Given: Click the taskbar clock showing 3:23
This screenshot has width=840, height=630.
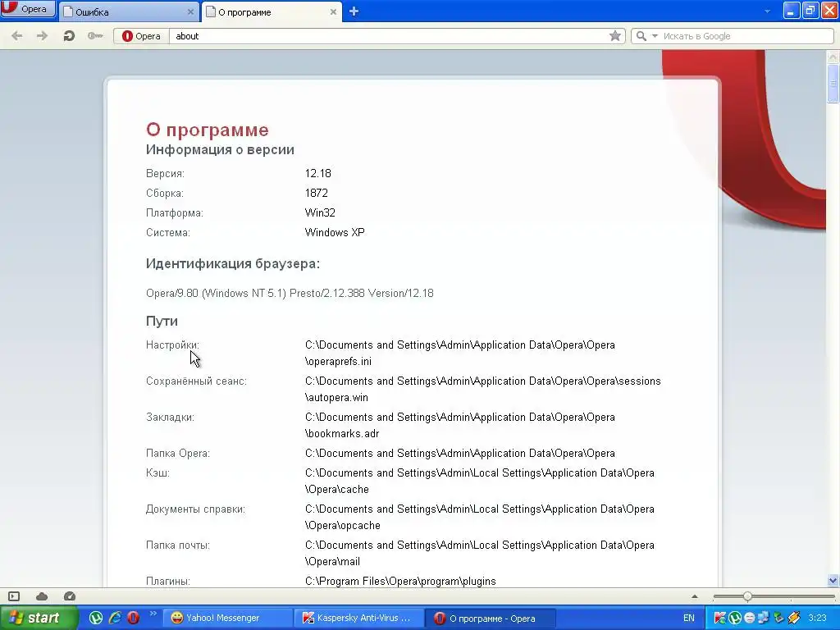Looking at the screenshot, I should click(x=818, y=618).
